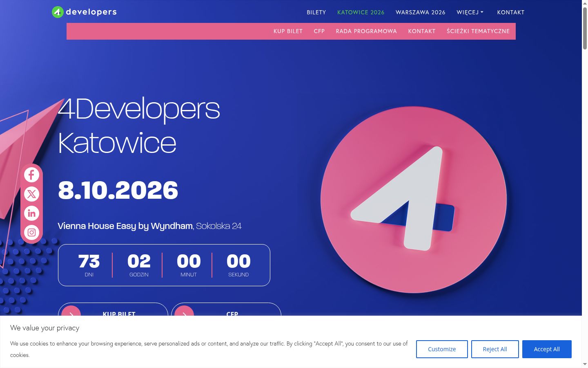Screen dimensions: 588x368
Task: Click the arrow icon on KUP BILET button
Action: pos(71,311)
